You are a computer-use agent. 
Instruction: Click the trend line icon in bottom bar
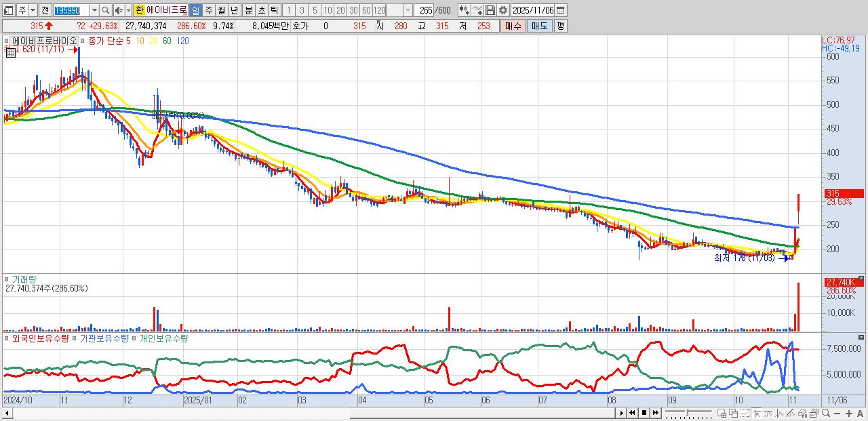(768, 414)
